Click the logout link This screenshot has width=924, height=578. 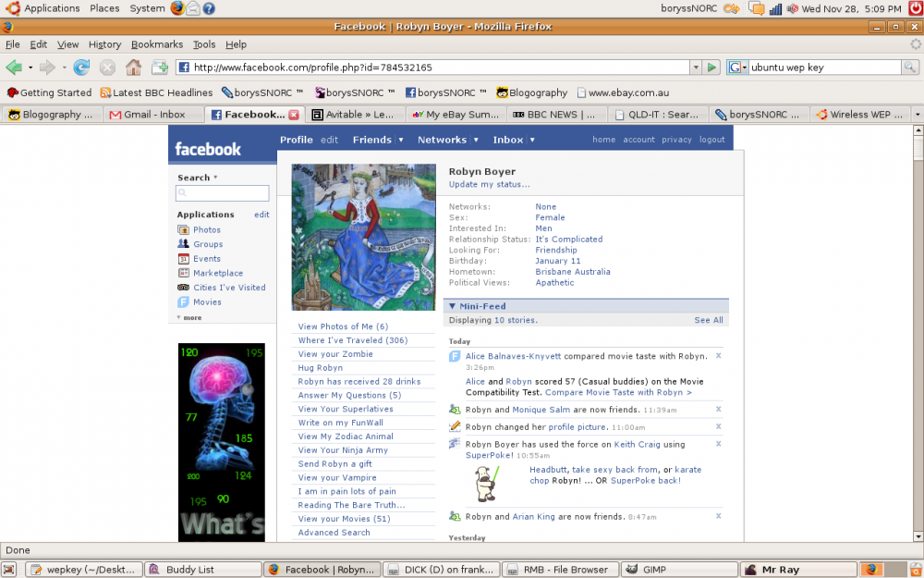coord(711,140)
